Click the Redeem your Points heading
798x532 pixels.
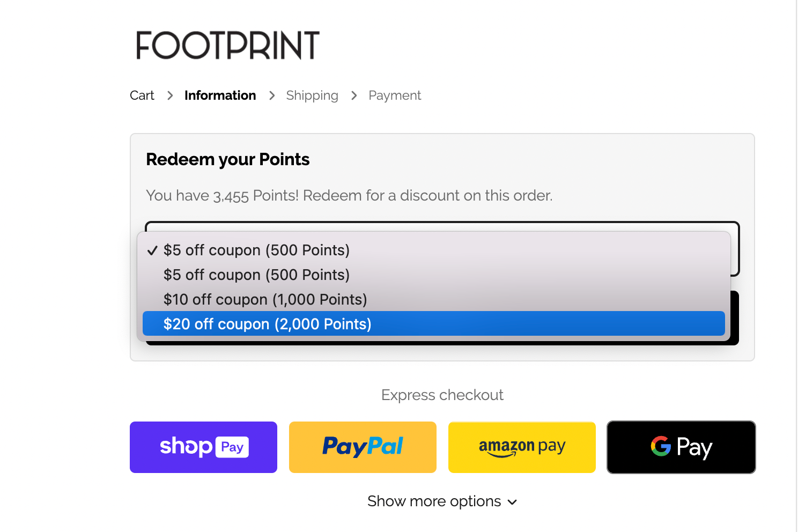coord(227,159)
